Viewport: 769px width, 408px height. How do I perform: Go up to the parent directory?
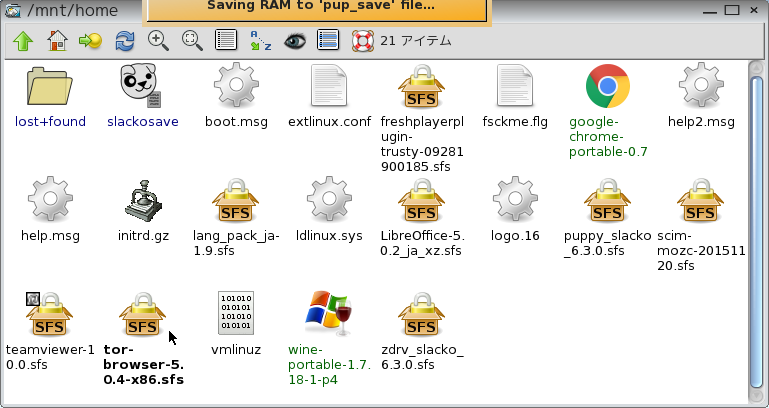pos(23,41)
